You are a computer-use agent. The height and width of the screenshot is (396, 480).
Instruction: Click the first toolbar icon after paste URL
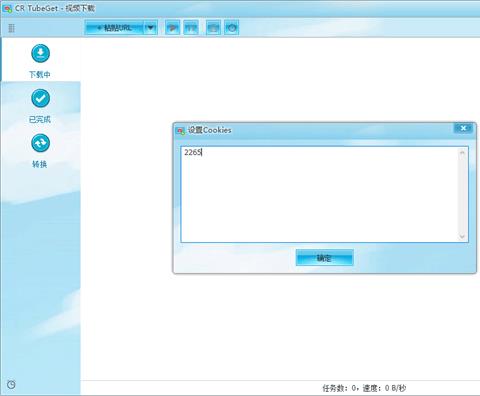coord(173,28)
